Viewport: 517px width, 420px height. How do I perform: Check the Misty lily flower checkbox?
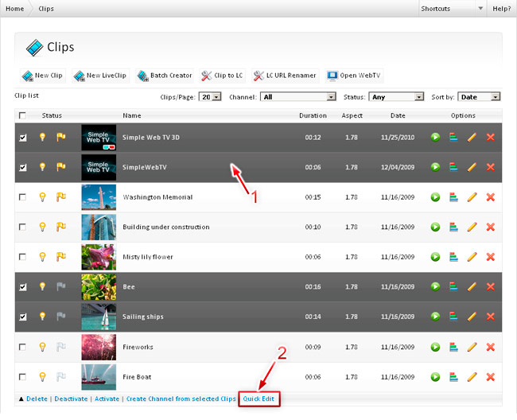(x=22, y=257)
